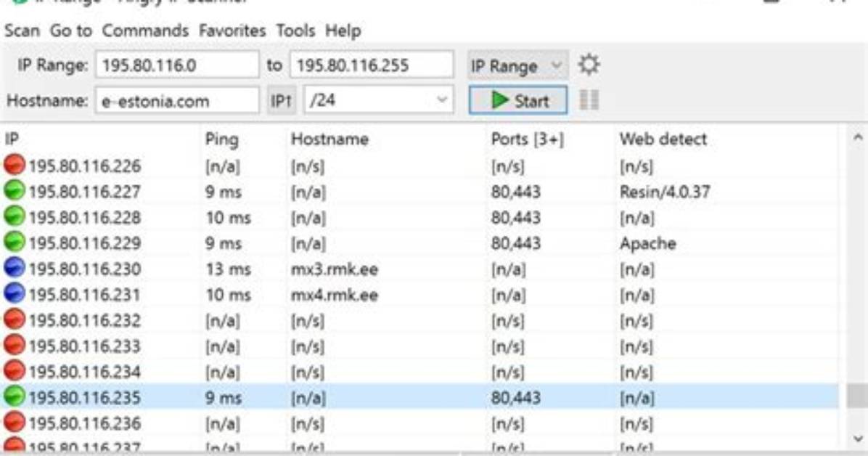This screenshot has width=868, height=456.
Task: Expand the IP Range feeder dropdown
Action: pos(517,66)
